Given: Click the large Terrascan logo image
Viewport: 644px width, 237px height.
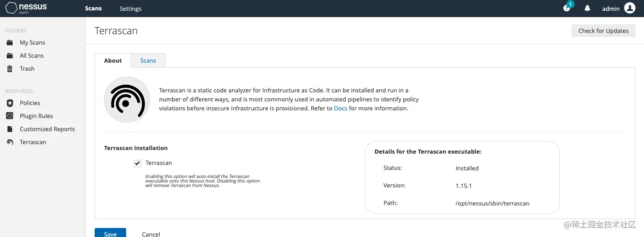Looking at the screenshot, I should tap(127, 100).
